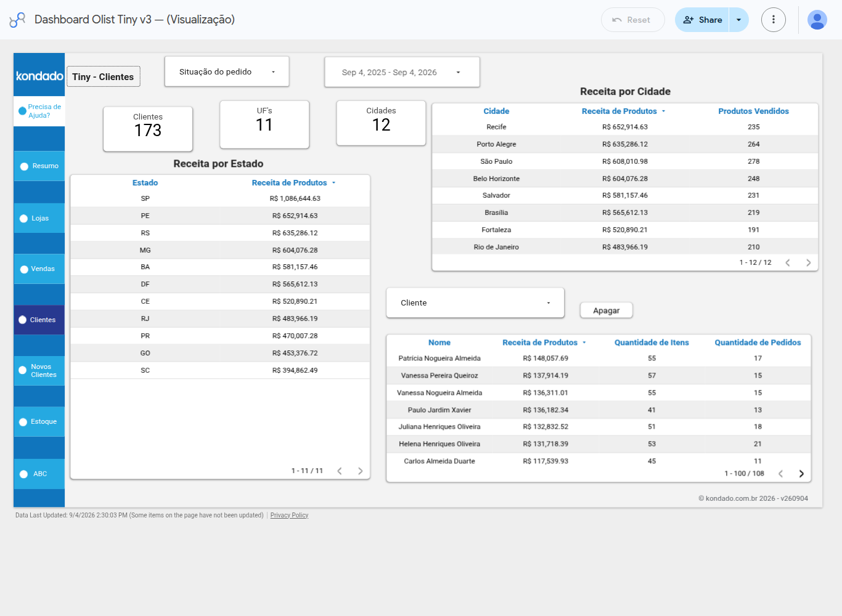Next page arrow in Receita por Estado
This screenshot has width=842, height=616.
(x=360, y=471)
